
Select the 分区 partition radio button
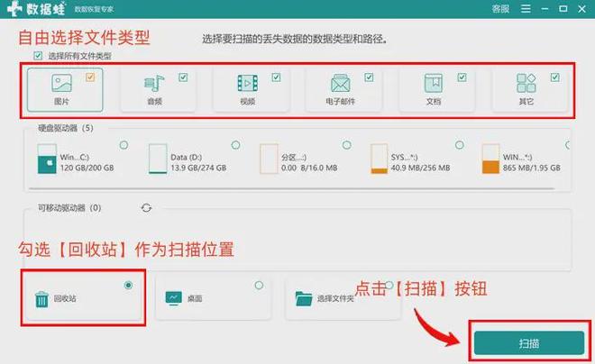click(x=347, y=145)
